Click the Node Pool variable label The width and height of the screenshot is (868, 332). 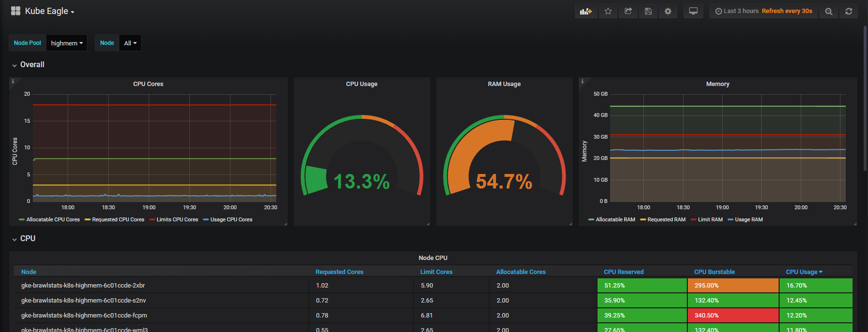click(28, 43)
